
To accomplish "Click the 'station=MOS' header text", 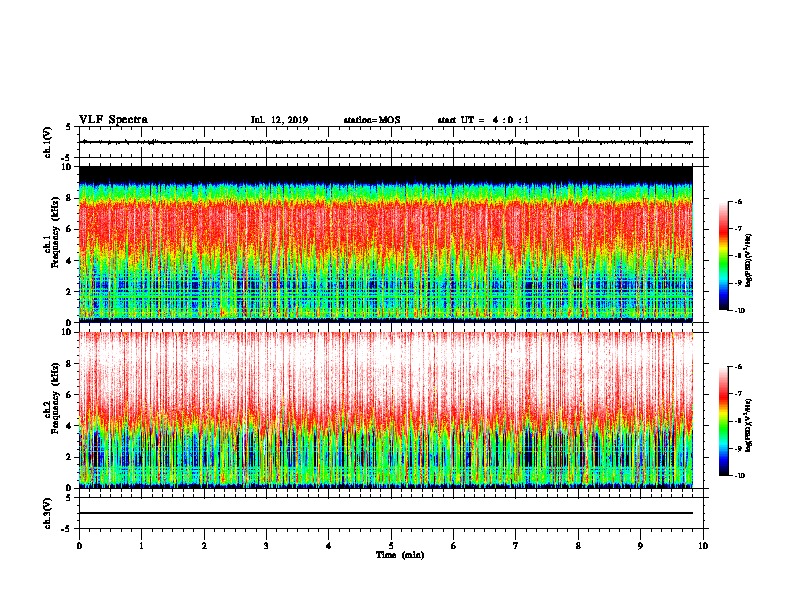I will click(372, 120).
